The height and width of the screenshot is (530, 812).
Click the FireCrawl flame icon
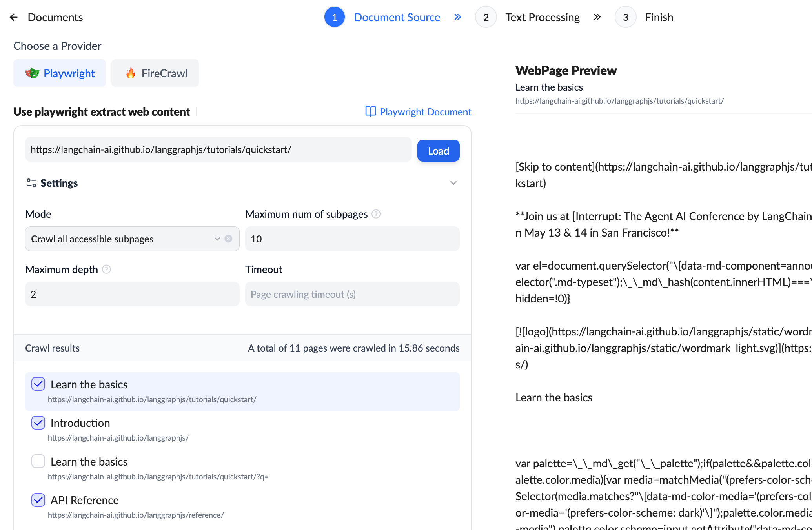coord(131,73)
